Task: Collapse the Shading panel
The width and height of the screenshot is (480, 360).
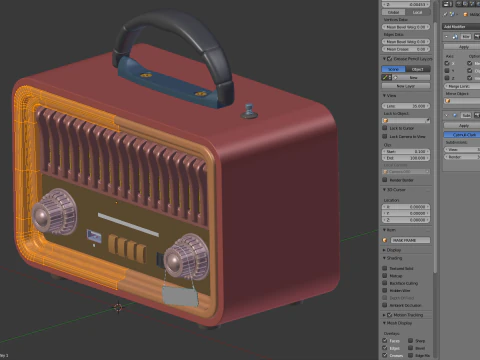Action: point(384,258)
